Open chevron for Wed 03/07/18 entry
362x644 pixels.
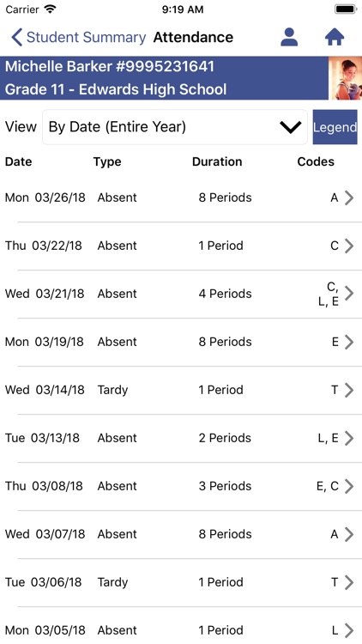[x=349, y=534]
